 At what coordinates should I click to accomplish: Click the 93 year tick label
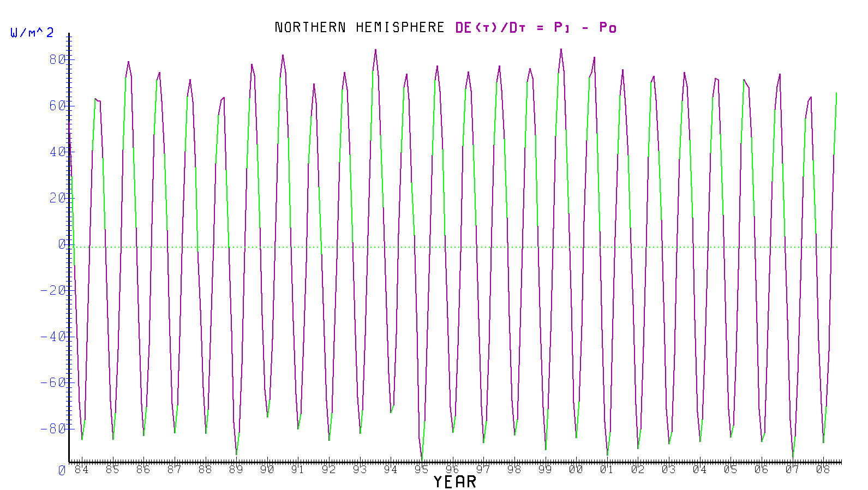click(x=360, y=469)
